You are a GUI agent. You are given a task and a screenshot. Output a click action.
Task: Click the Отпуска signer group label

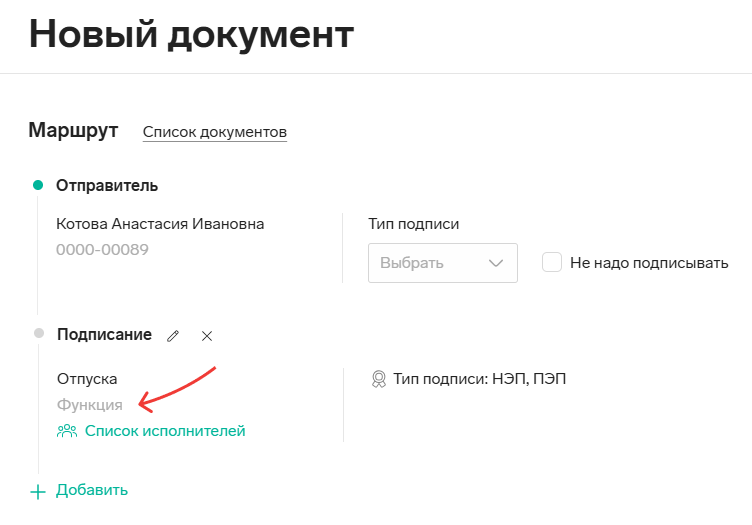(87, 379)
